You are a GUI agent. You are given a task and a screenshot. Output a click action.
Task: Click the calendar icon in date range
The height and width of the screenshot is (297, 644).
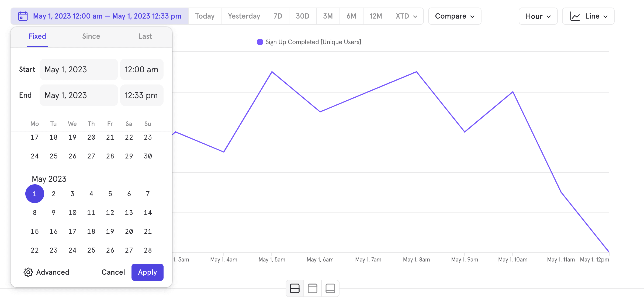(x=23, y=16)
